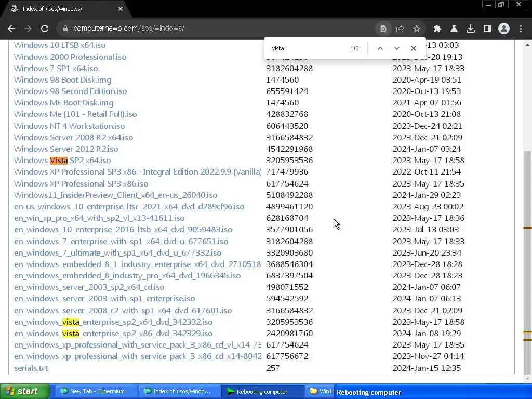532x399 pixels.
Task: Open Windows XP Professional SP3 x86.iso
Action: [81, 184]
